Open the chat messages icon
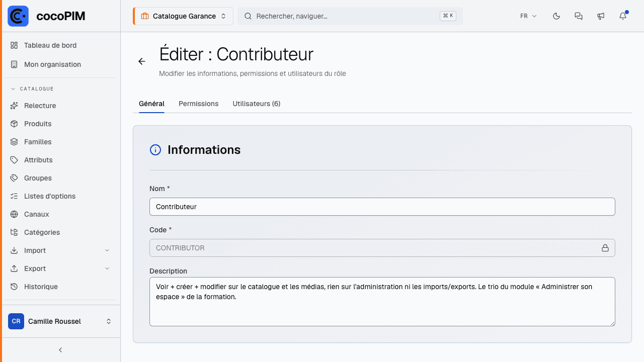The image size is (644, 362). [579, 16]
